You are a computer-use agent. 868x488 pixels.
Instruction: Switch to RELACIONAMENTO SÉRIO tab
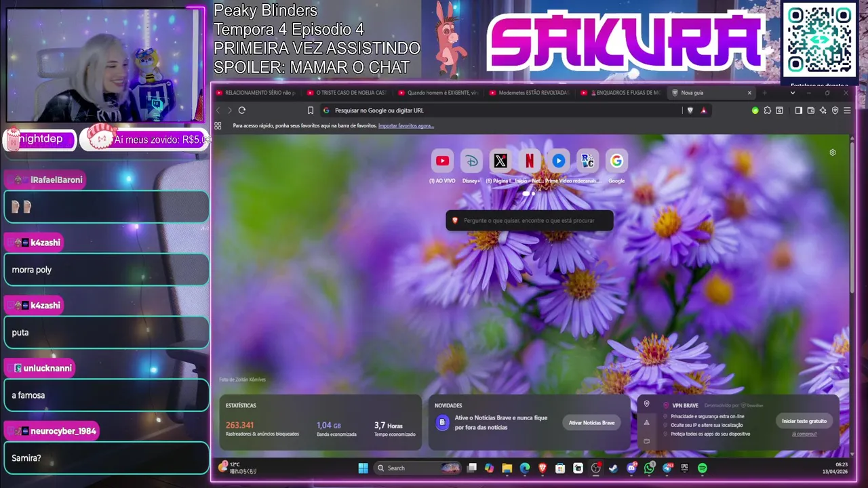tap(256, 93)
